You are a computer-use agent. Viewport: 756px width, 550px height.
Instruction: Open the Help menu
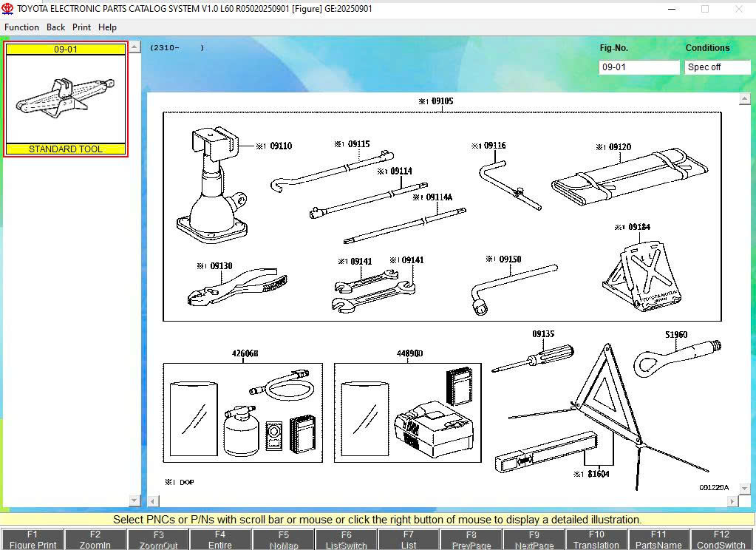pyautogui.click(x=108, y=27)
